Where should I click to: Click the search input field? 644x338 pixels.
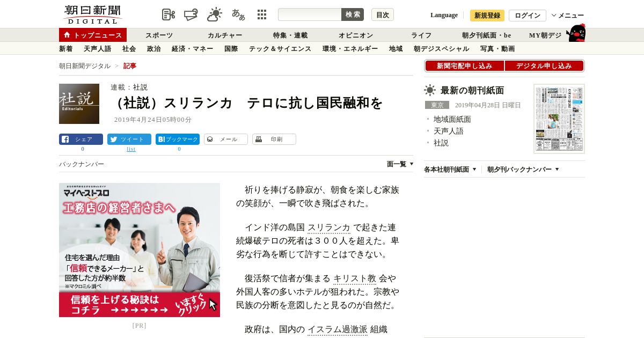[310, 14]
